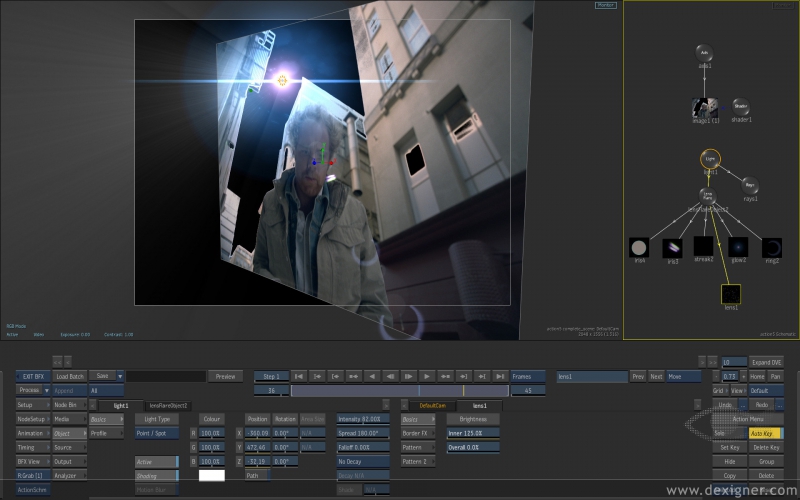Open the Profile submenu

pos(106,433)
